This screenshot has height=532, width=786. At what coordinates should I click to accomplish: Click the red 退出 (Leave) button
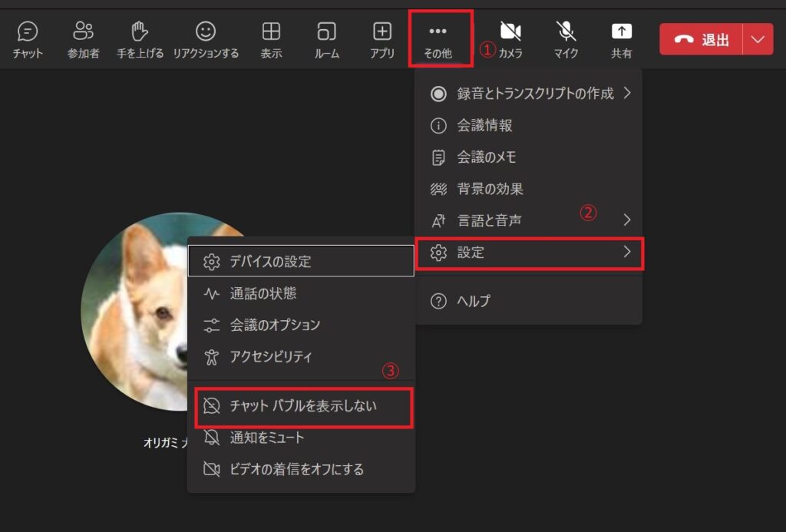701,39
